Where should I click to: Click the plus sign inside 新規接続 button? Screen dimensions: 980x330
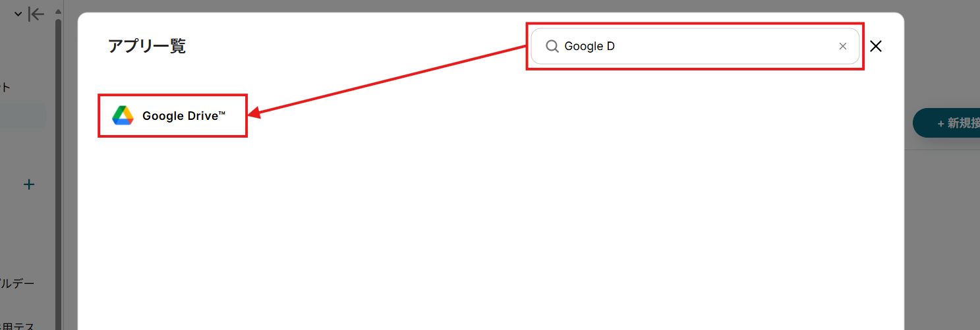click(940, 123)
